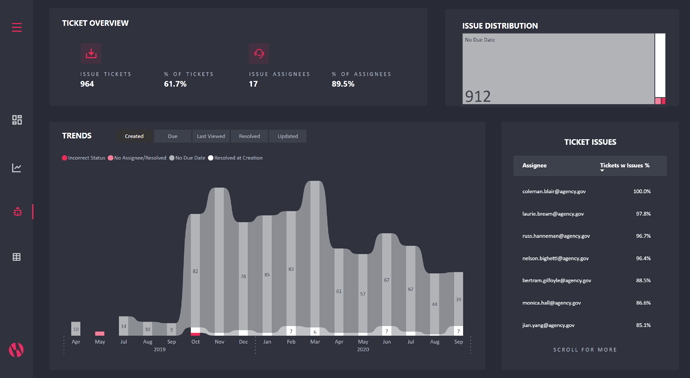Open the hamburger menu icon
This screenshot has width=690, height=378.
[17, 28]
